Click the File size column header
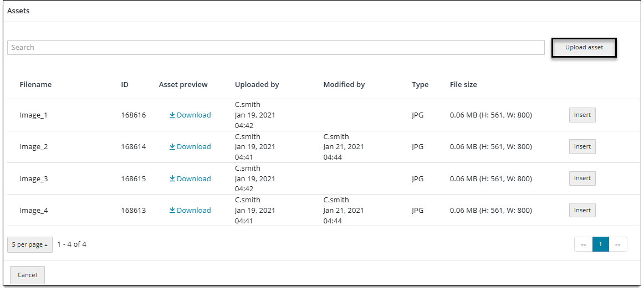This screenshot has width=644, height=291. pos(463,85)
